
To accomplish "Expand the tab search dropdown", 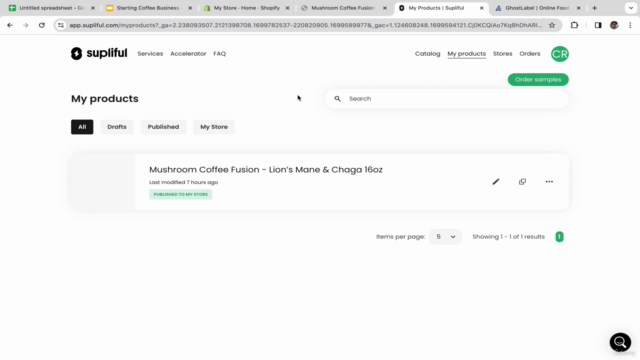I will tap(631, 8).
